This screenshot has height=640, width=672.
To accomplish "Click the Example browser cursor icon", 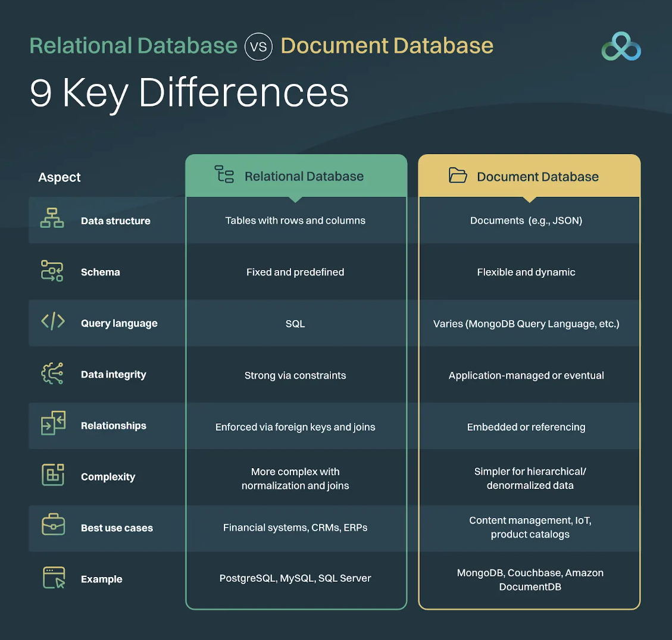I will click(x=54, y=578).
